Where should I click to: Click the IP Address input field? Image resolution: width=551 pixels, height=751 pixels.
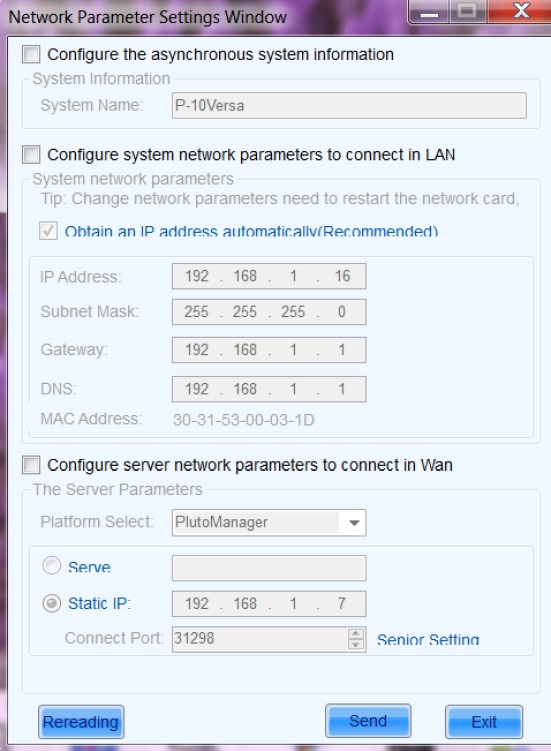click(269, 276)
